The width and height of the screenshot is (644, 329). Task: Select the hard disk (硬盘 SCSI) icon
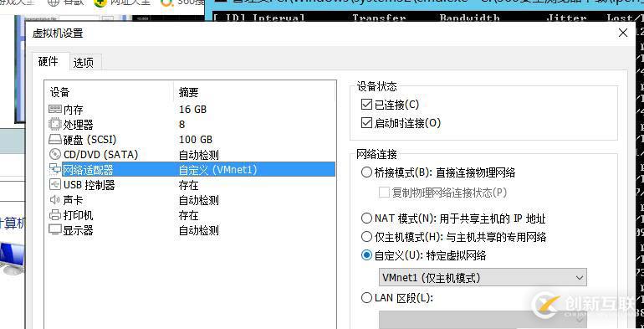pos(55,140)
